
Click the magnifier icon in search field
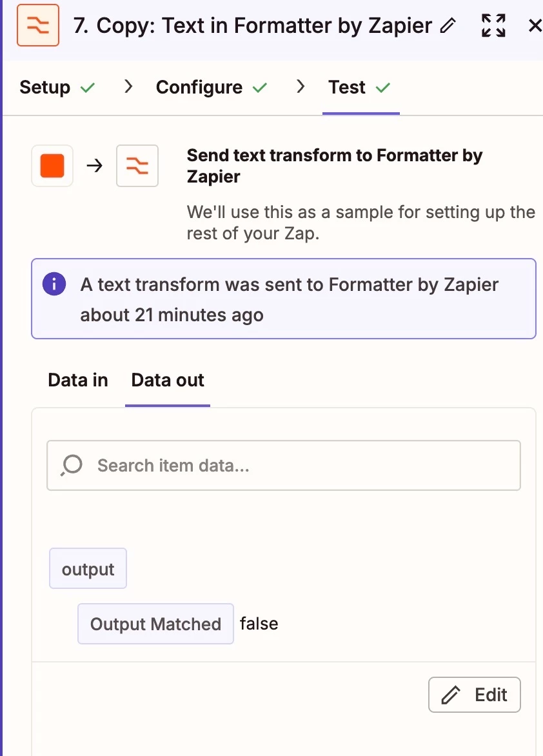(x=72, y=465)
